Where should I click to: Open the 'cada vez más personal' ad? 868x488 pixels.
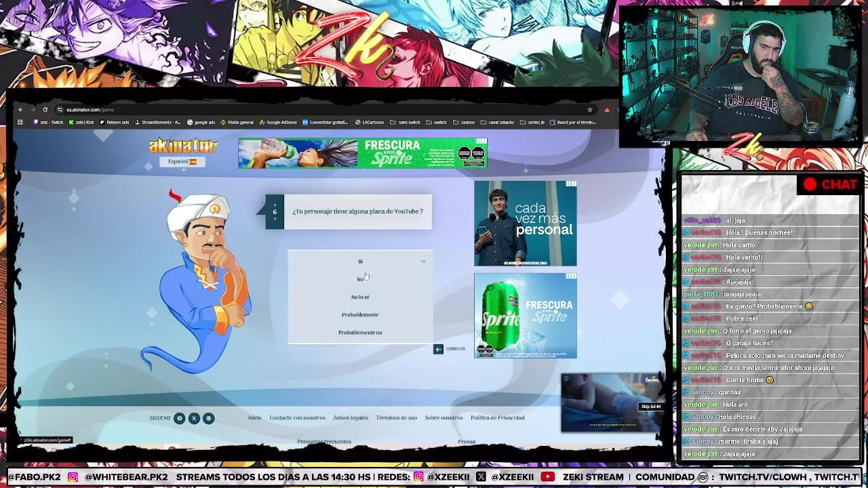[x=526, y=223]
